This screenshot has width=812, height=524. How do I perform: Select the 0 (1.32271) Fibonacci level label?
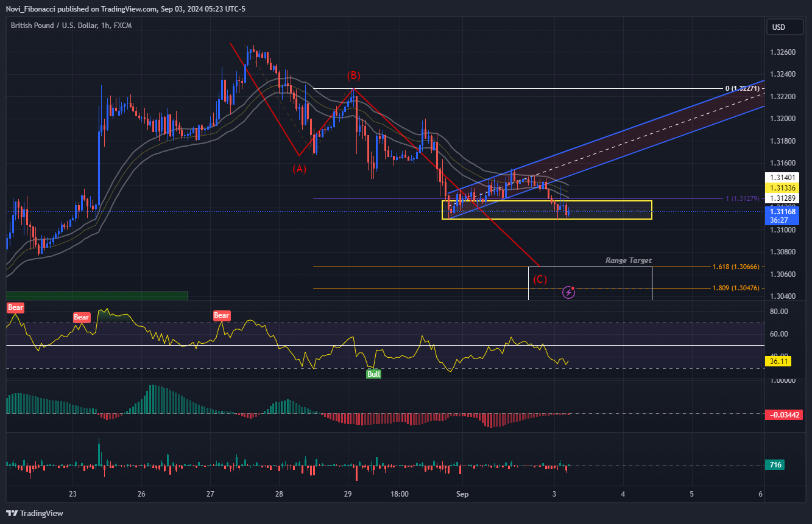coord(742,89)
